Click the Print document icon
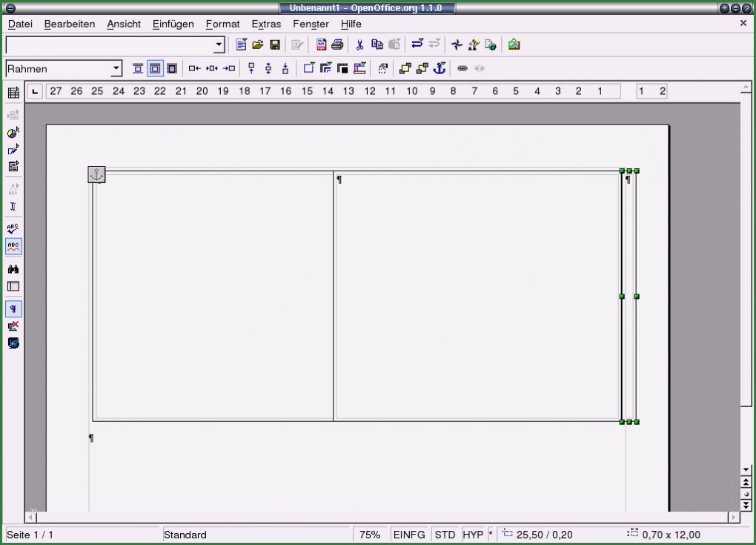The width and height of the screenshot is (756, 545). (337, 44)
